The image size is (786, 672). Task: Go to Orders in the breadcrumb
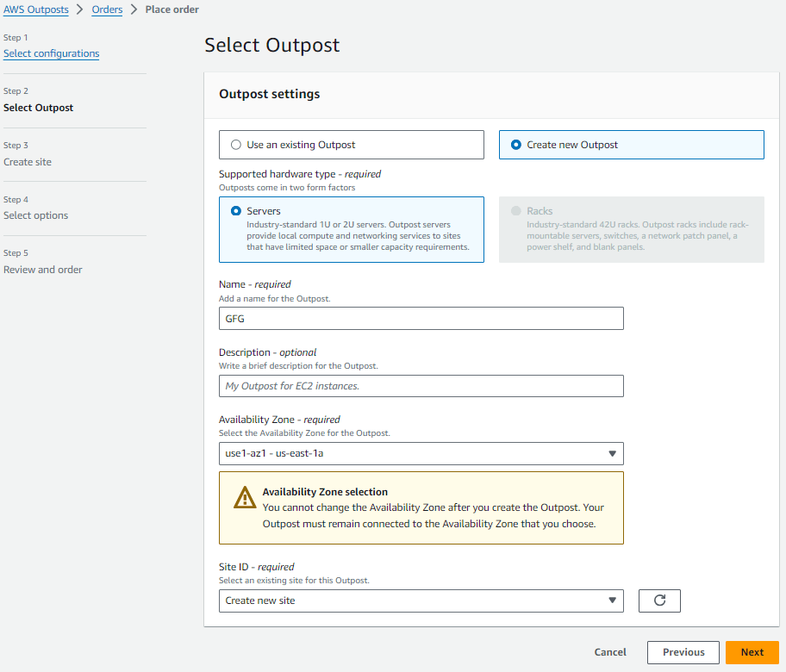point(108,9)
